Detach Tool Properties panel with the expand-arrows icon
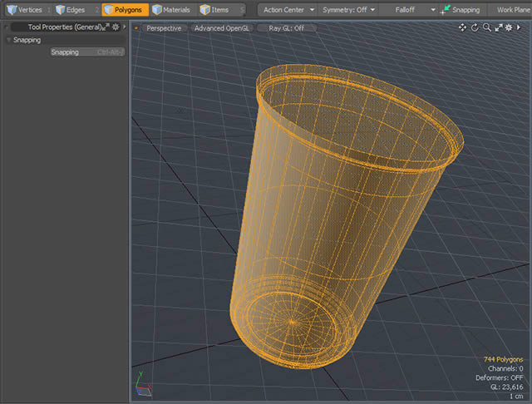Viewport: 532px width, 404px height. point(106,27)
